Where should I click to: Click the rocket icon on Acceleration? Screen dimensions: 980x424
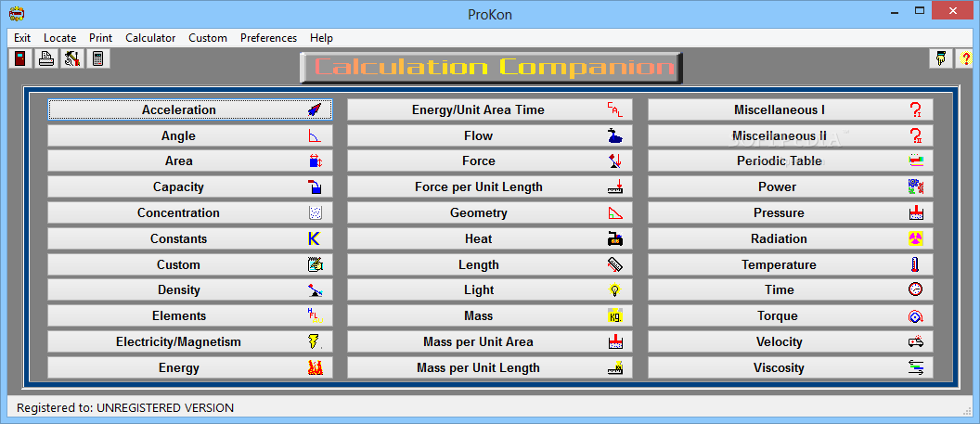315,109
